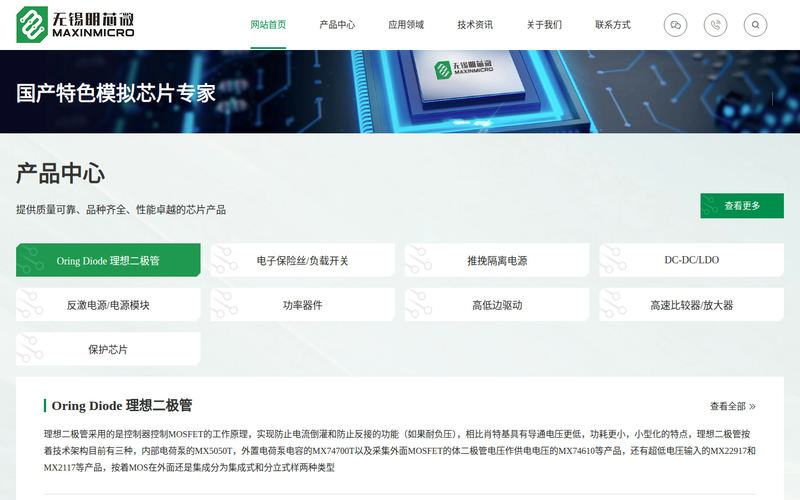800x500 pixels.
Task: Click the chip banner image
Action: coord(400,92)
